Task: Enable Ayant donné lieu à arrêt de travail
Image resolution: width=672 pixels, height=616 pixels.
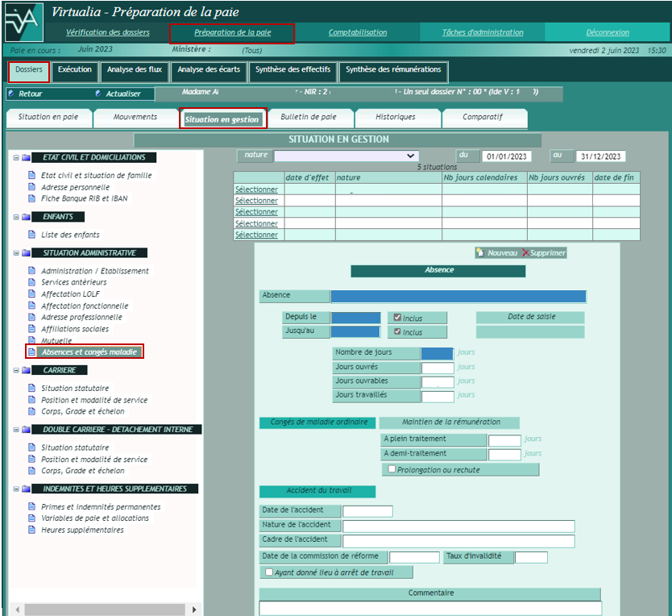Action: pos(269,572)
